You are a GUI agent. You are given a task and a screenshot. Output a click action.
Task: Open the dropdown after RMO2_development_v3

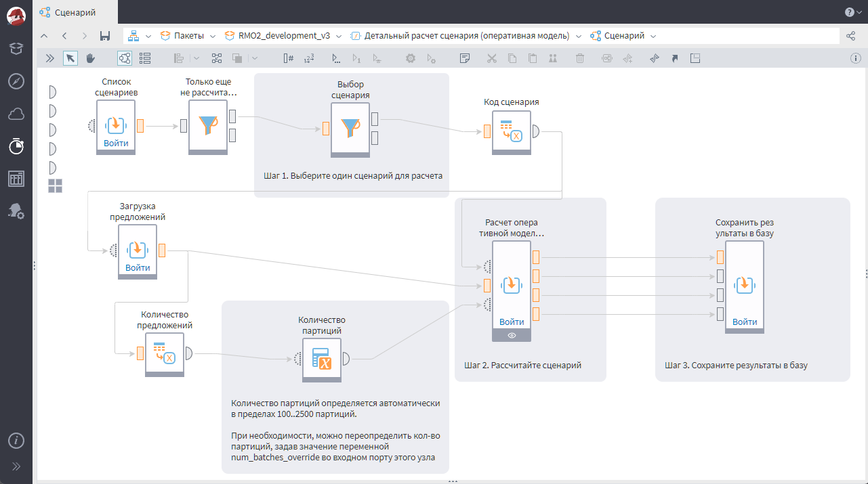338,36
